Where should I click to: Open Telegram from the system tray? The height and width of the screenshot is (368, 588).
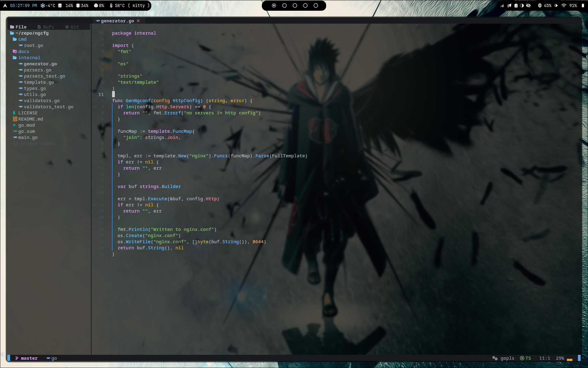(509, 6)
